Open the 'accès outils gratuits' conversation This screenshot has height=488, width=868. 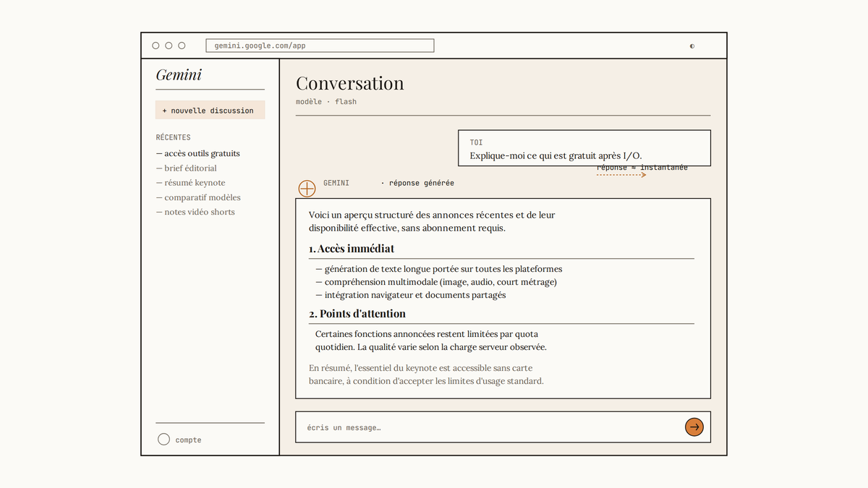click(x=198, y=153)
